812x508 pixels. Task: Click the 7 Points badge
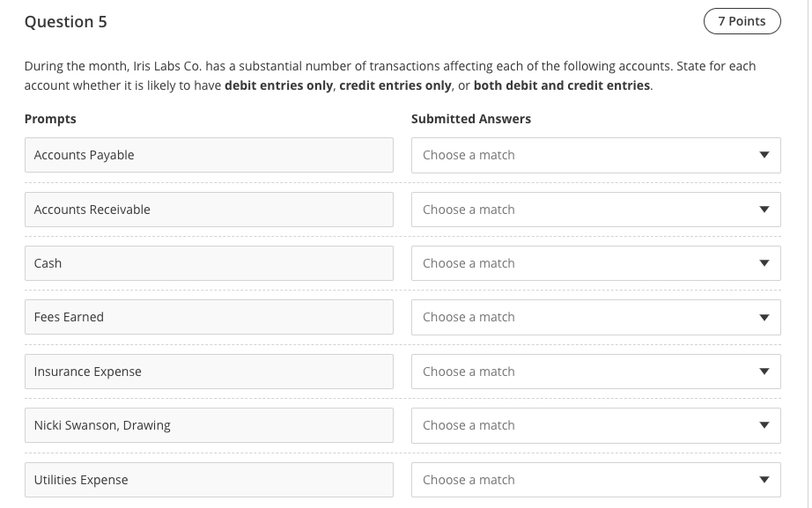tap(742, 20)
